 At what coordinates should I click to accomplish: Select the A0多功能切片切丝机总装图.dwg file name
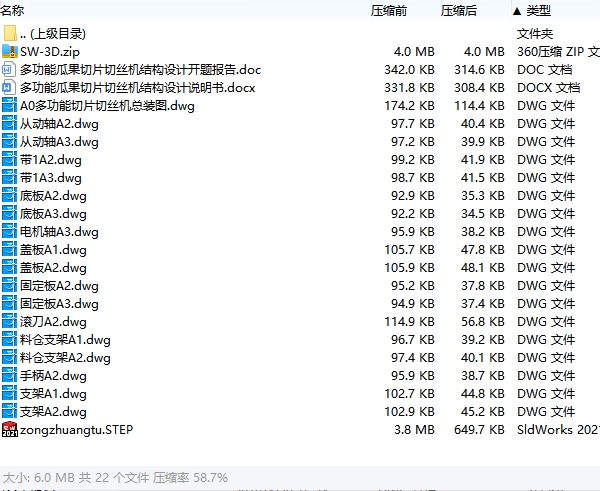coord(107,106)
